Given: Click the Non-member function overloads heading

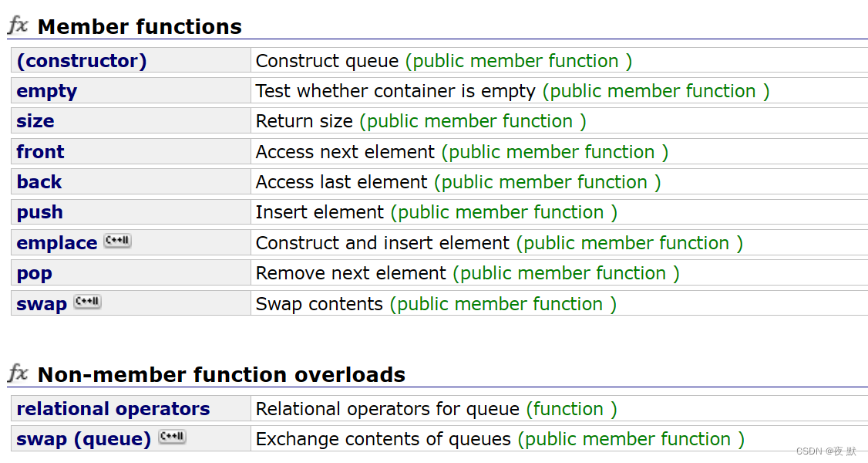Looking at the screenshot, I should pyautogui.click(x=221, y=374).
